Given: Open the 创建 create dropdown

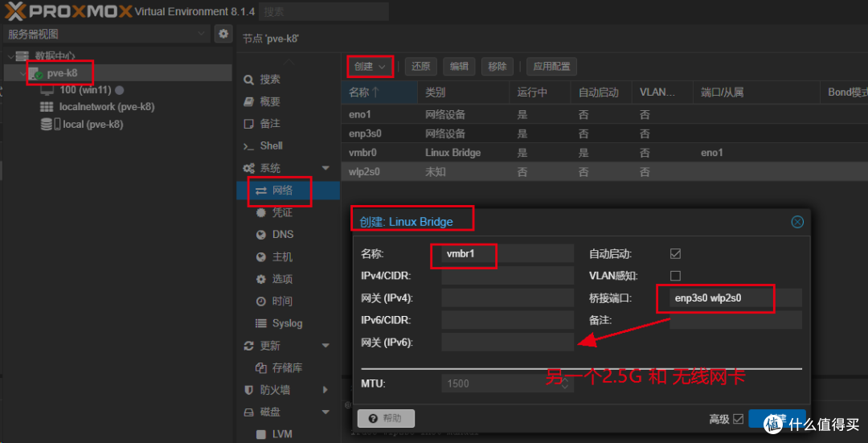Looking at the screenshot, I should tap(371, 67).
